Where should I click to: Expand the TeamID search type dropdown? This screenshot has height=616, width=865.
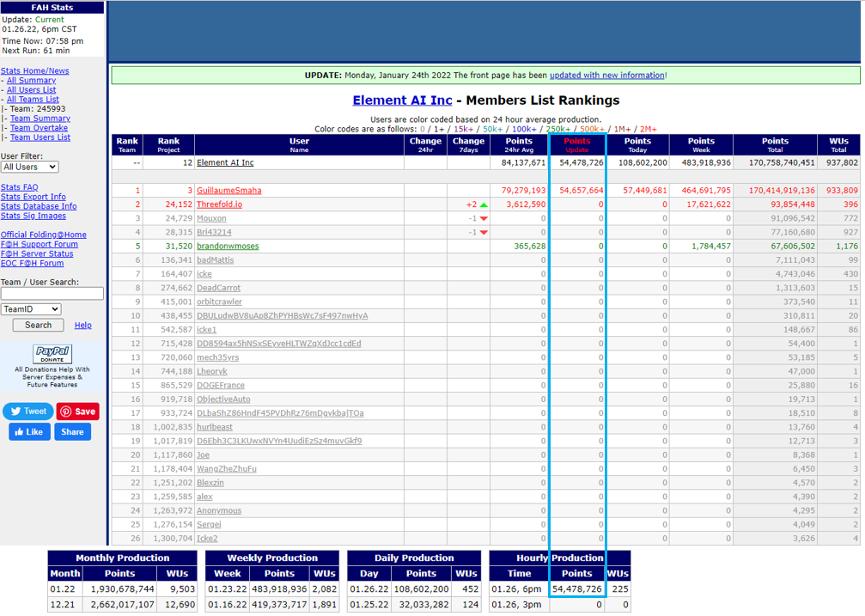[31, 309]
